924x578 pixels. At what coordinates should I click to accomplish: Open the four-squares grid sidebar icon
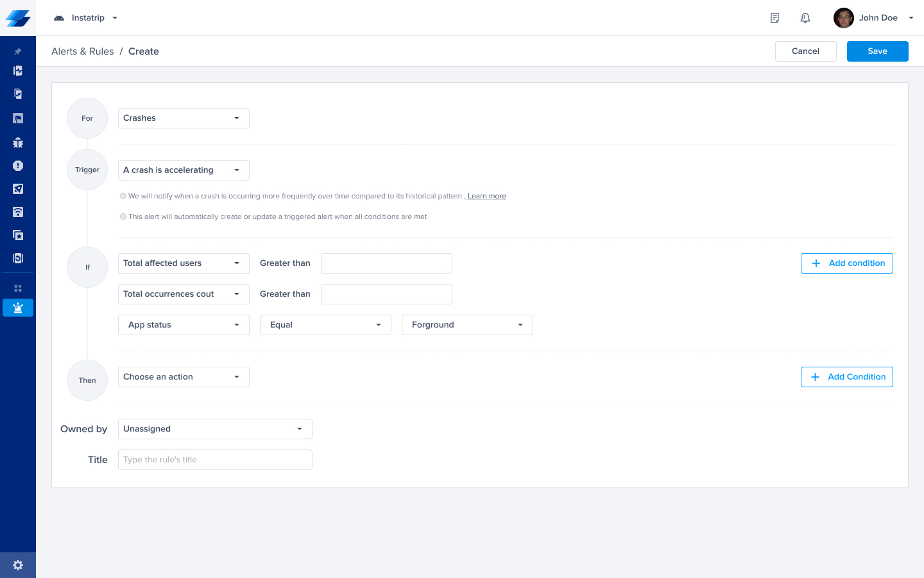pos(18,288)
